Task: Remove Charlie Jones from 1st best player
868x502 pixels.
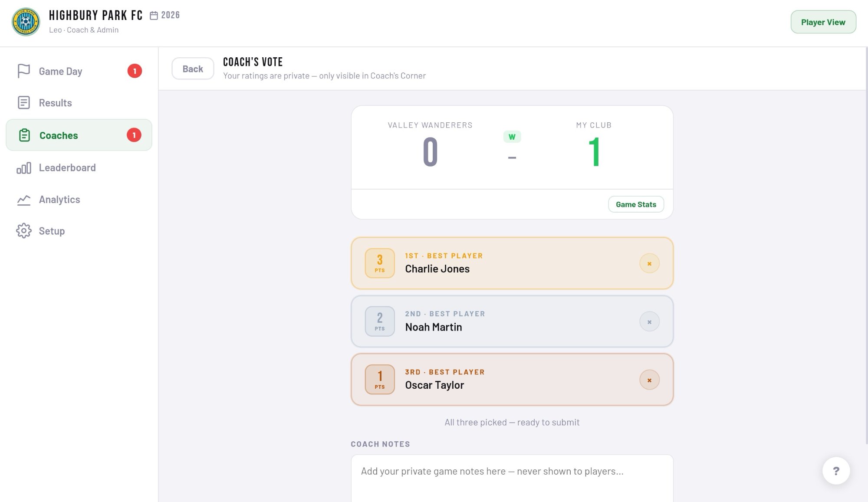Action: click(x=649, y=263)
